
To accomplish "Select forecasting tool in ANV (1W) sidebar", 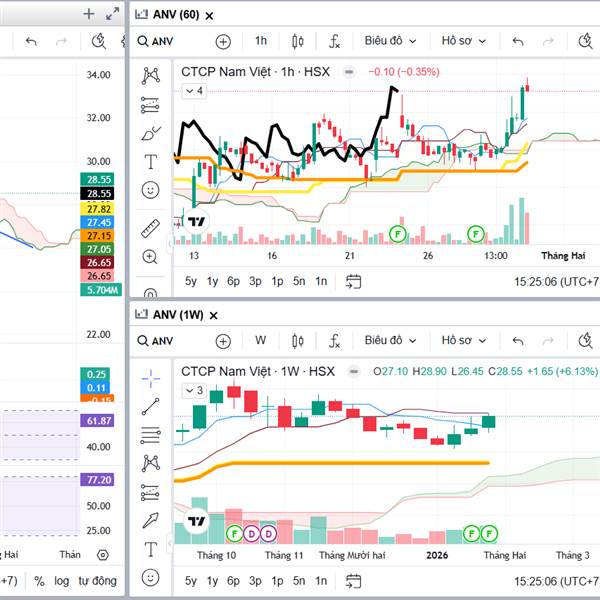I will [150, 492].
